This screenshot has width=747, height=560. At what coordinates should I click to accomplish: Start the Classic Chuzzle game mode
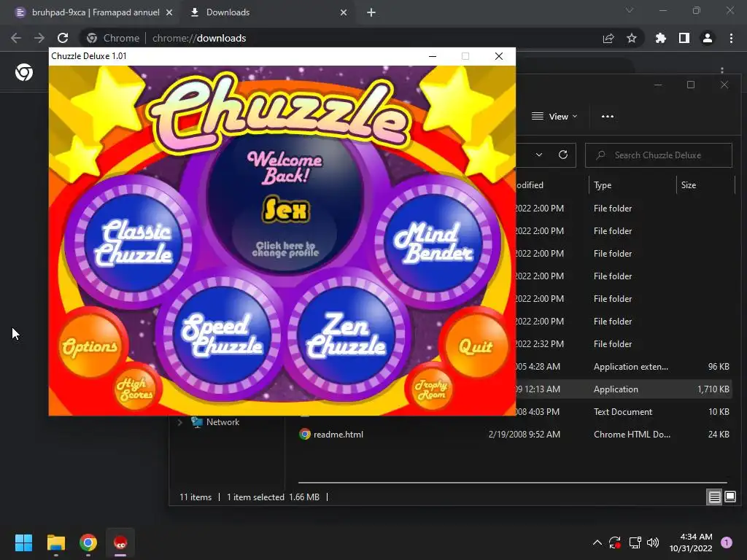(133, 243)
